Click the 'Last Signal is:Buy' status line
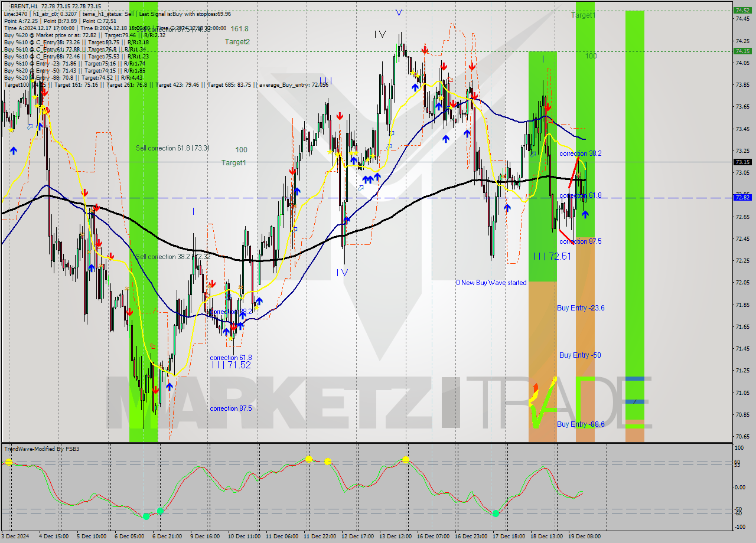Screen dimensions: 756x543 [186, 14]
